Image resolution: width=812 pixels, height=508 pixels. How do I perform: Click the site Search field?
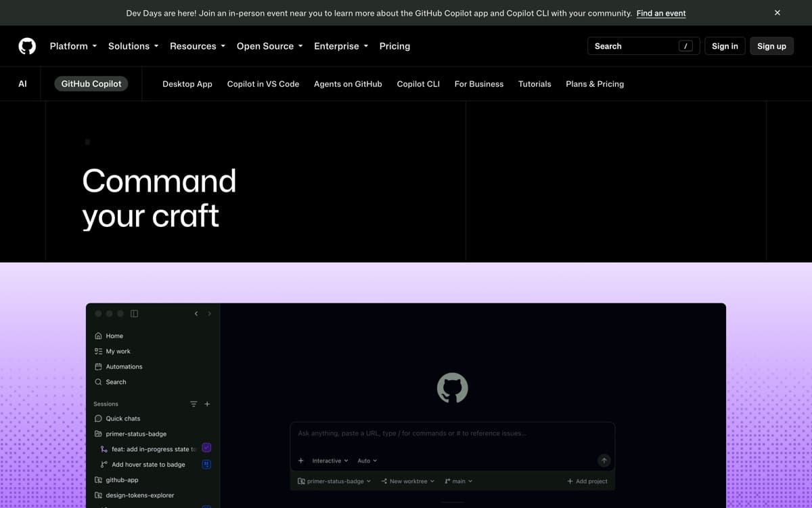(644, 46)
